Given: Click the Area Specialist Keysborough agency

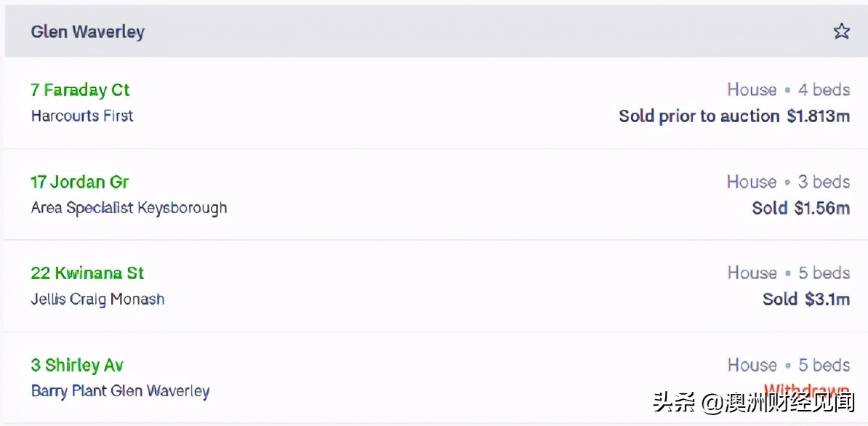Looking at the screenshot, I should (x=129, y=208).
